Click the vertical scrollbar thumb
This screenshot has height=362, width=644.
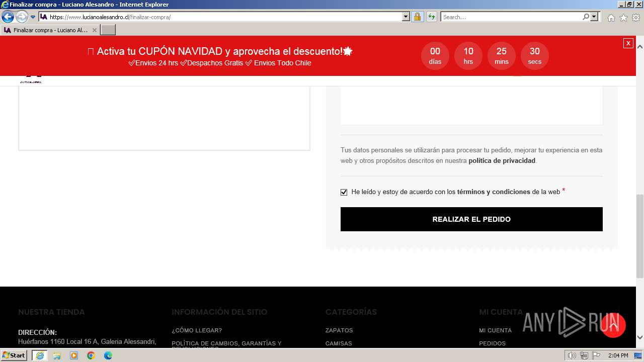pyautogui.click(x=640, y=236)
